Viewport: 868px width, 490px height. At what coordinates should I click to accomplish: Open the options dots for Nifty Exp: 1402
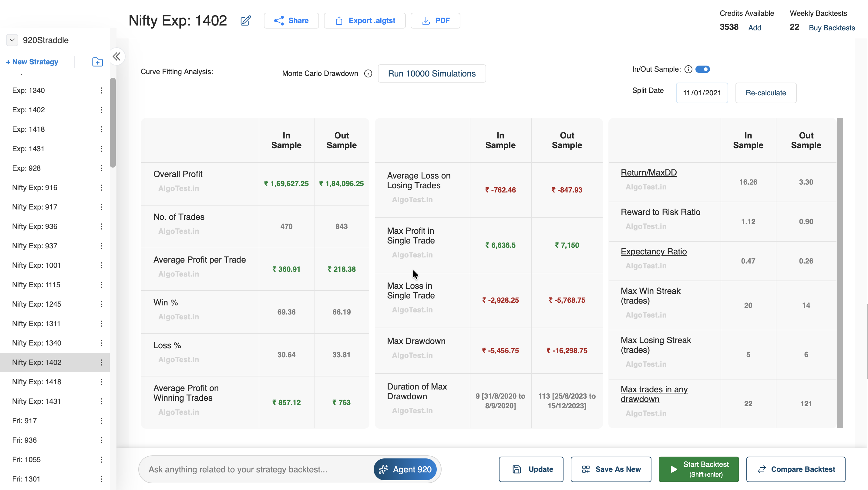101,362
